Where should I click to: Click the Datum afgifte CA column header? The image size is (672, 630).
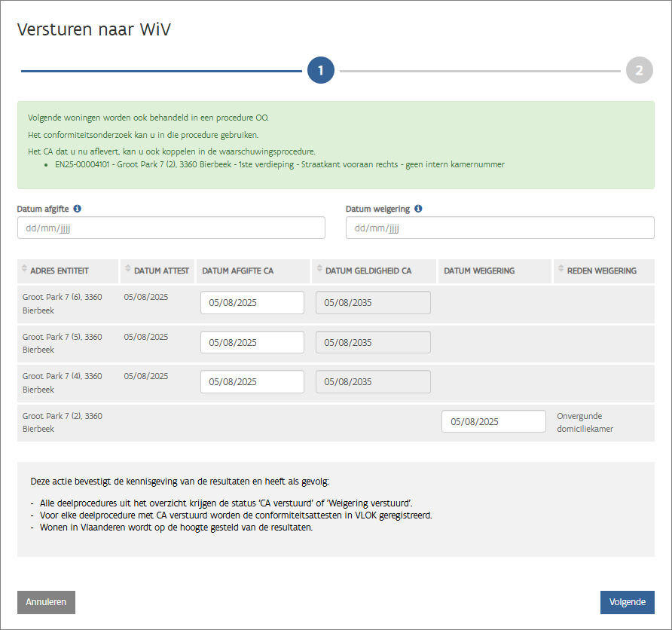coord(237,271)
